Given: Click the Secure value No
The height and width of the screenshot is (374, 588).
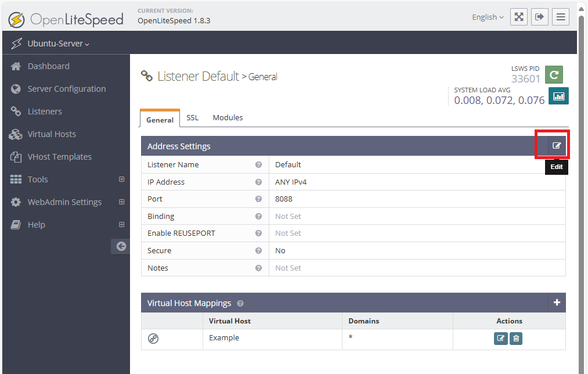Looking at the screenshot, I should click(280, 250).
